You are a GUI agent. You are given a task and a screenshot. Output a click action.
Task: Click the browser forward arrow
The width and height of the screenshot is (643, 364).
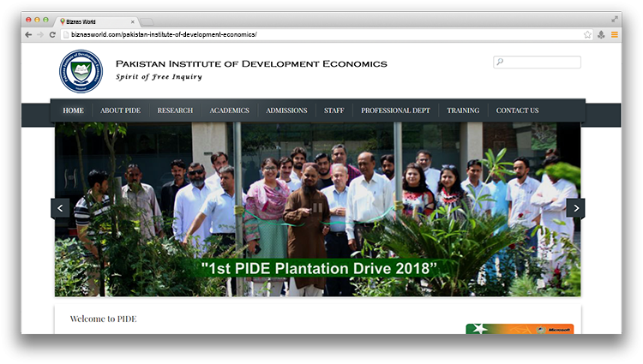point(39,34)
